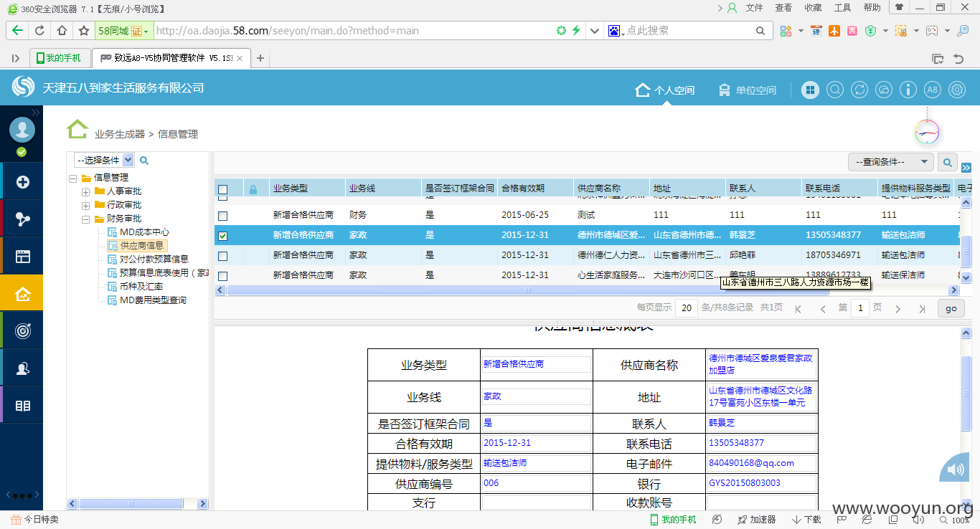
Task: Click the A8 header icon
Action: click(x=932, y=90)
